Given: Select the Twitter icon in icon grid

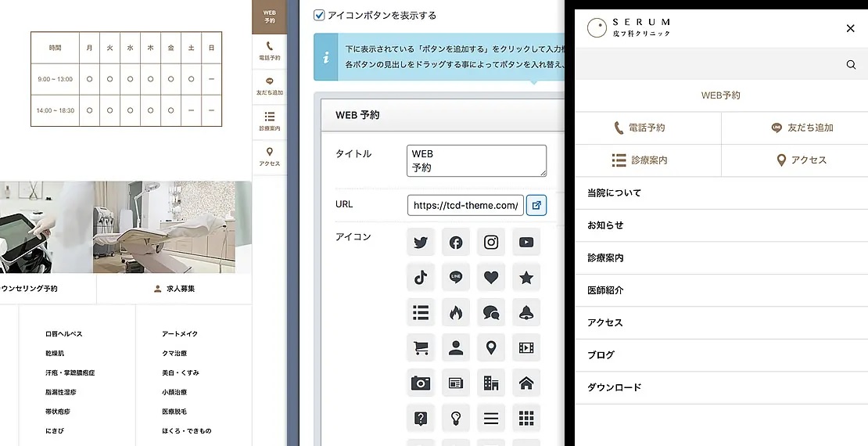Looking at the screenshot, I should click(x=421, y=243).
